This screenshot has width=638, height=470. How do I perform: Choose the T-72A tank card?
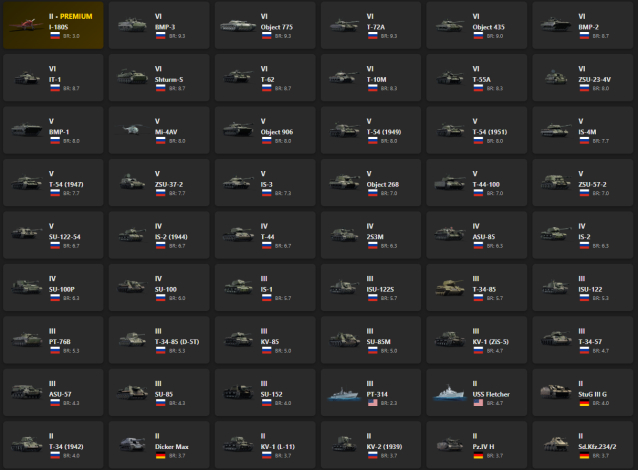pyautogui.click(x=371, y=25)
